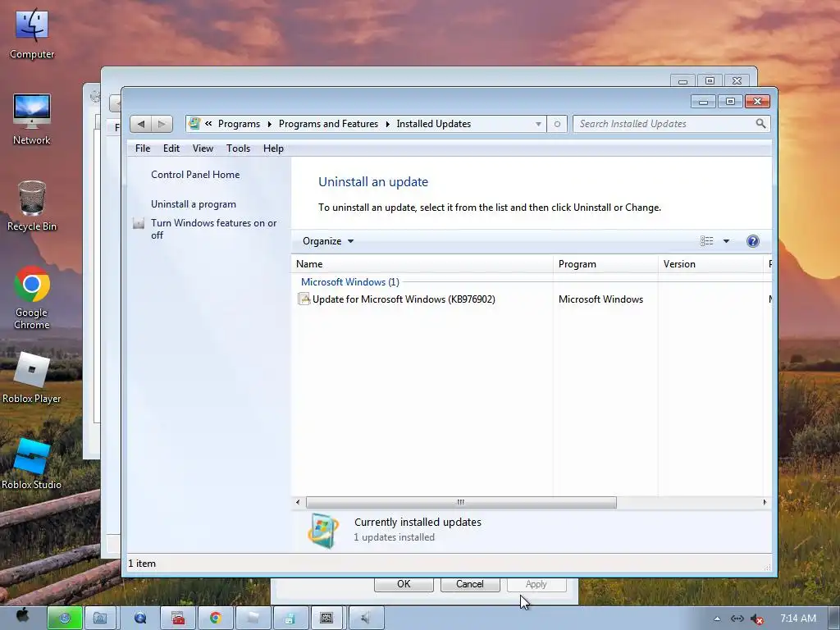The image size is (840, 630).
Task: Click the Cancel button in background dialog
Action: (x=470, y=584)
